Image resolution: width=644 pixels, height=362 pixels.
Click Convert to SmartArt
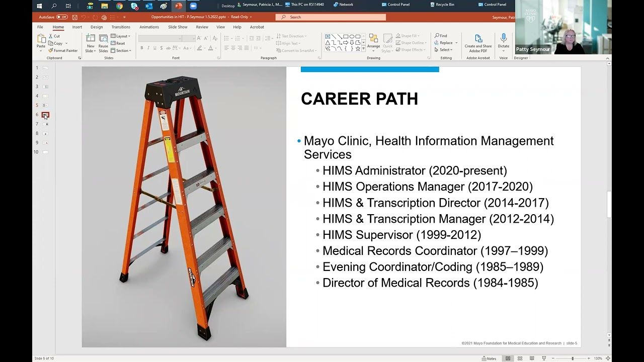coord(296,50)
